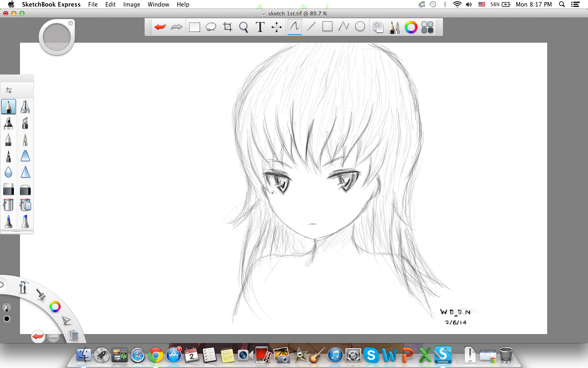Open brush properties sliders icon in palette
Viewport: 588px width, 368px height.
9,90
